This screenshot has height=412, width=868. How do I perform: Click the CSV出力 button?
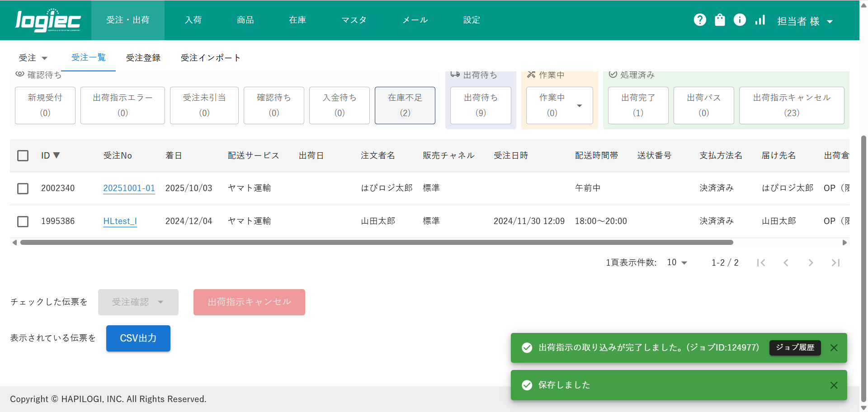point(138,338)
